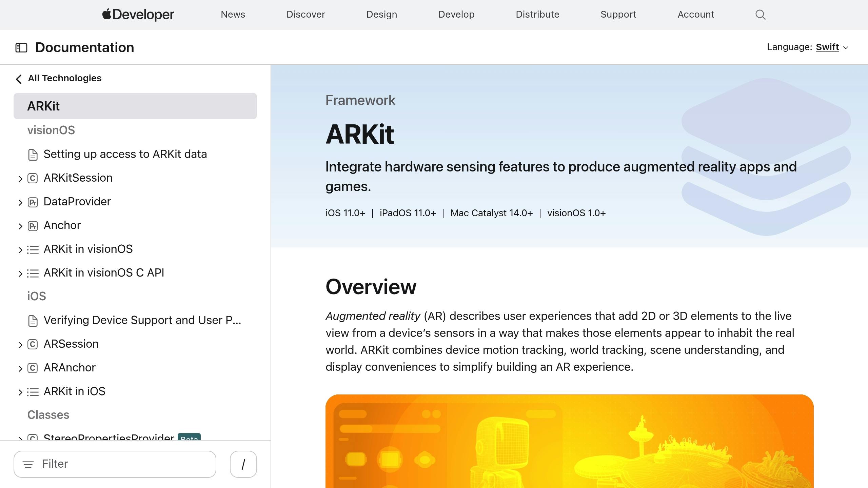Click the class icon beside ARKitSession
This screenshot has height=488, width=868.
pos(33,179)
